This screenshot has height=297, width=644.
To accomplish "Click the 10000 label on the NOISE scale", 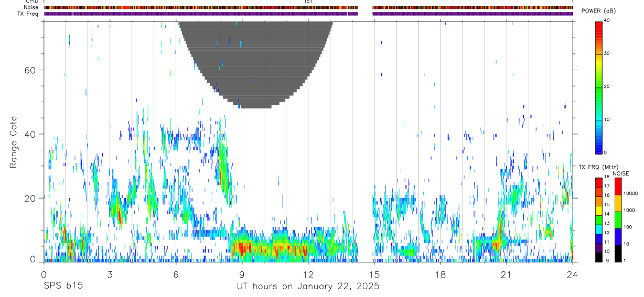I will tap(631, 193).
